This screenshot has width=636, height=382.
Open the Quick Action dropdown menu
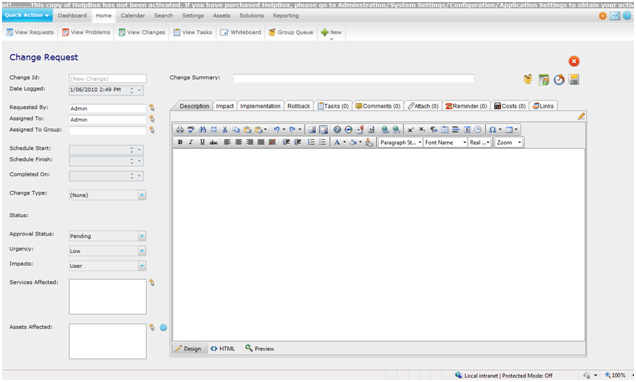pyautogui.click(x=27, y=15)
